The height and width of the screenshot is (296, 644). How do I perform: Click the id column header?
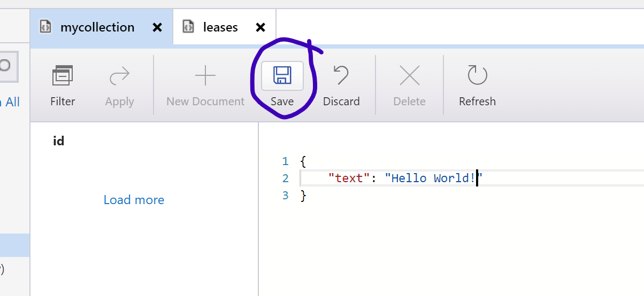coord(59,141)
